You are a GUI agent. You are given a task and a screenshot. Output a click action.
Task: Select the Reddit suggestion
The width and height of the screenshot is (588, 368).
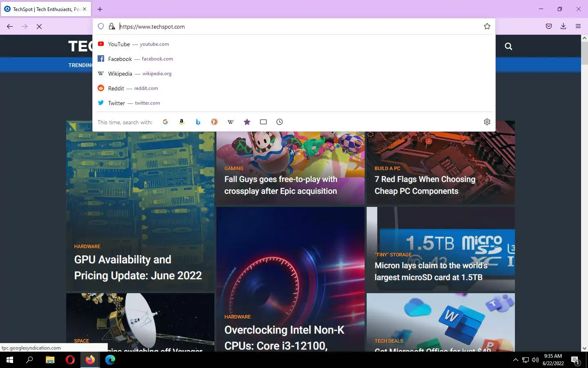(x=294, y=88)
